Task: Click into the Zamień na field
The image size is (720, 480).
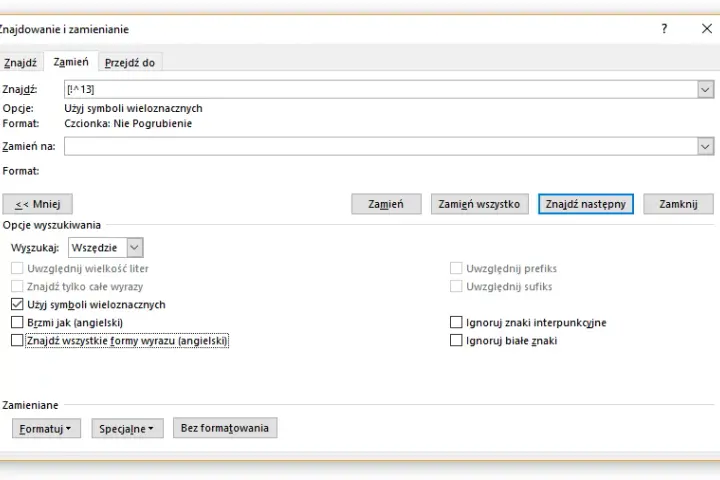Action: [381, 146]
